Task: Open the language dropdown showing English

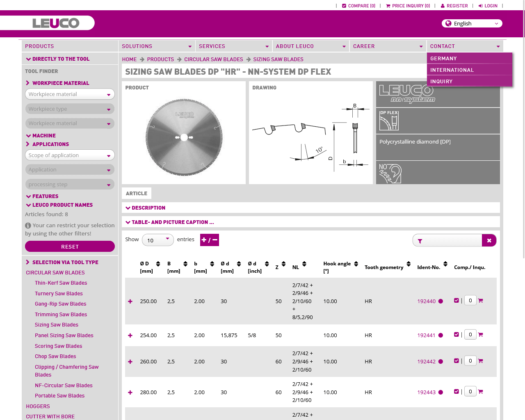Action: pyautogui.click(x=472, y=23)
